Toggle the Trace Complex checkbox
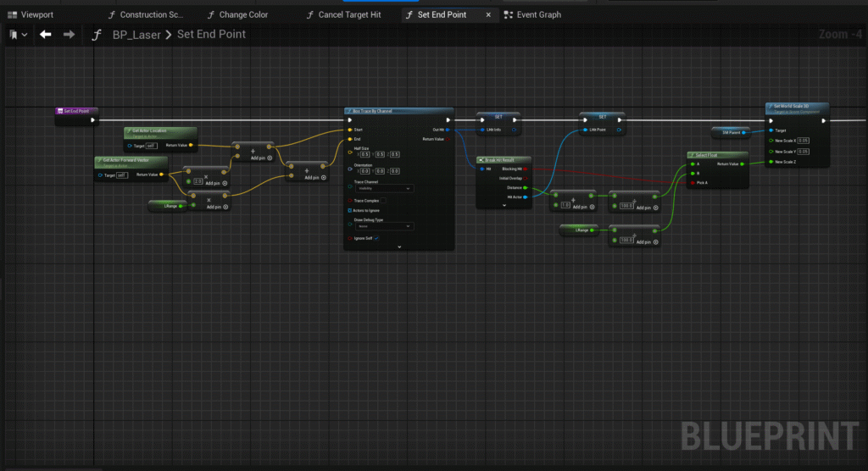 pos(383,201)
